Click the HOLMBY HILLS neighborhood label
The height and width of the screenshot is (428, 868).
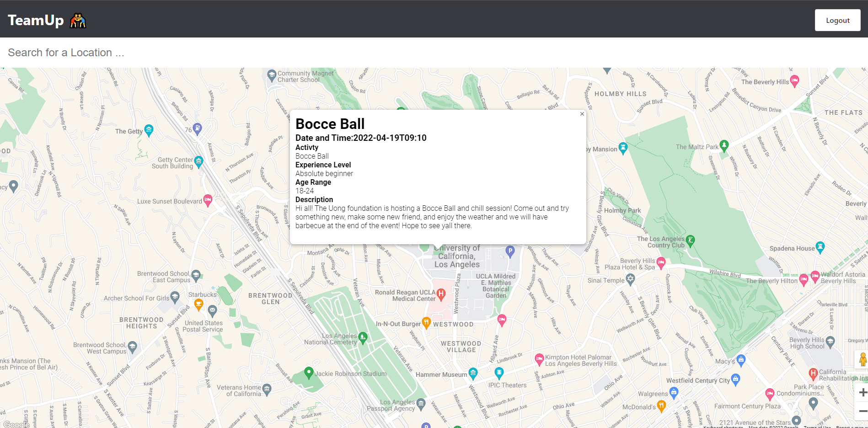[621, 94]
